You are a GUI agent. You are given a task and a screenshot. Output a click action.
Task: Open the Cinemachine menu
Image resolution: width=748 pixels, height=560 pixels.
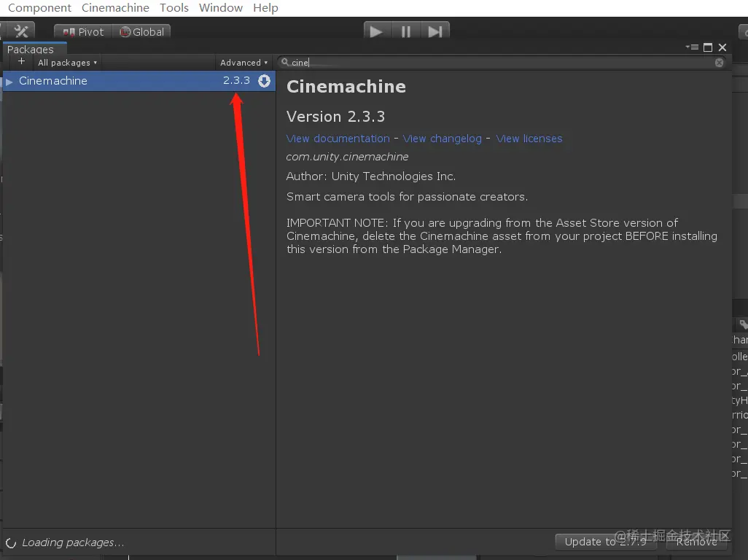[115, 7]
